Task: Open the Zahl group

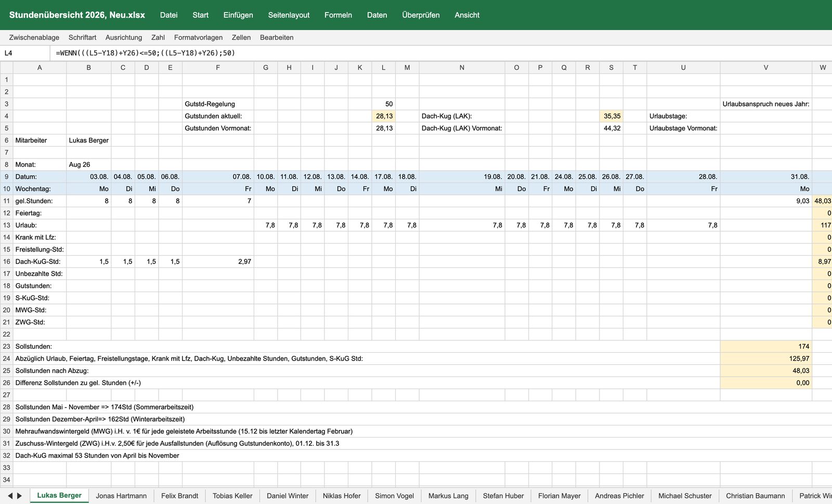Action: 158,37
